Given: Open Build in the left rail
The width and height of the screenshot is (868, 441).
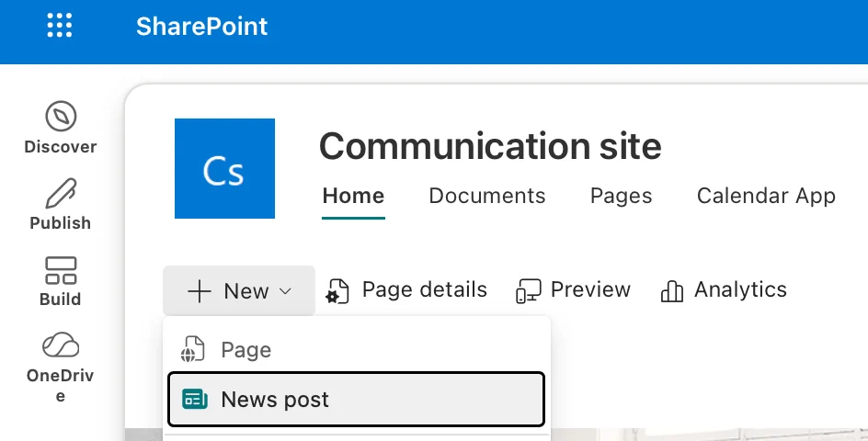Looking at the screenshot, I should point(61,282).
